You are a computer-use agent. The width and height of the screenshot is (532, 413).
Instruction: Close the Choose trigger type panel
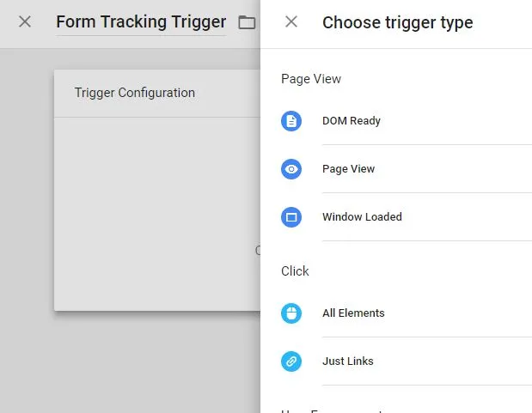(x=291, y=21)
